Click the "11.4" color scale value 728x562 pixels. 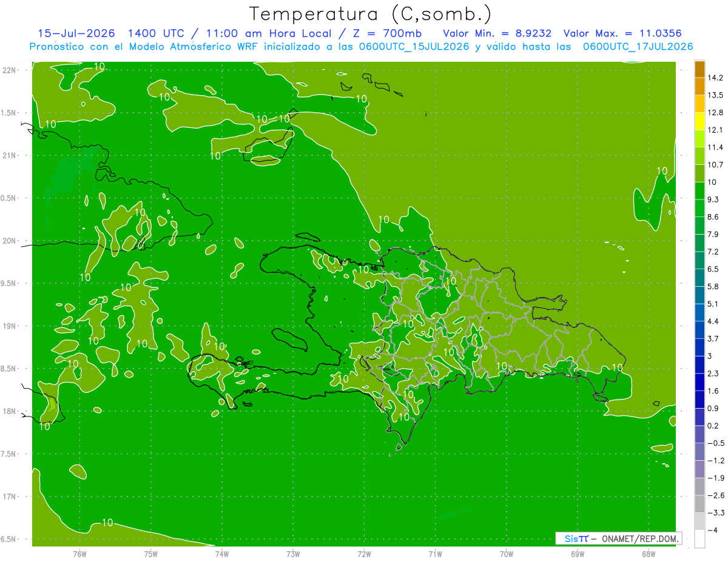pyautogui.click(x=715, y=147)
